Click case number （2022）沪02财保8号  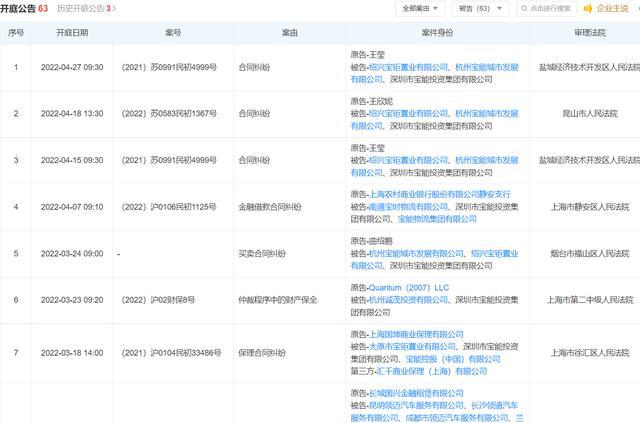pyautogui.click(x=158, y=300)
